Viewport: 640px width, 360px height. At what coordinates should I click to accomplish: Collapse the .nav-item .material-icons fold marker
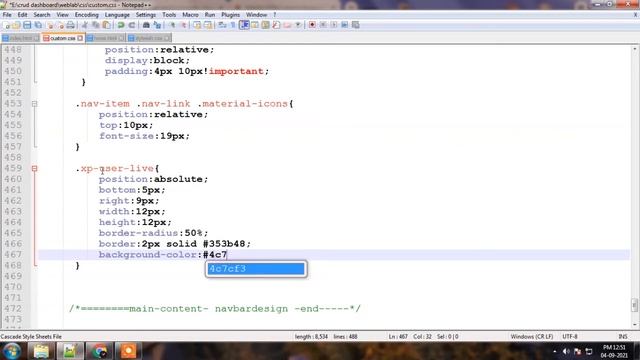point(35,104)
